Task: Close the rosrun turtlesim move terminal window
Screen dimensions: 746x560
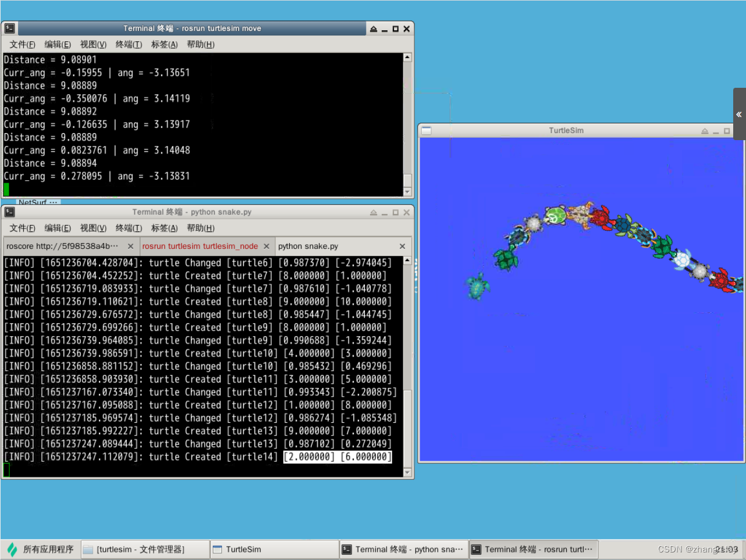Action: click(407, 28)
